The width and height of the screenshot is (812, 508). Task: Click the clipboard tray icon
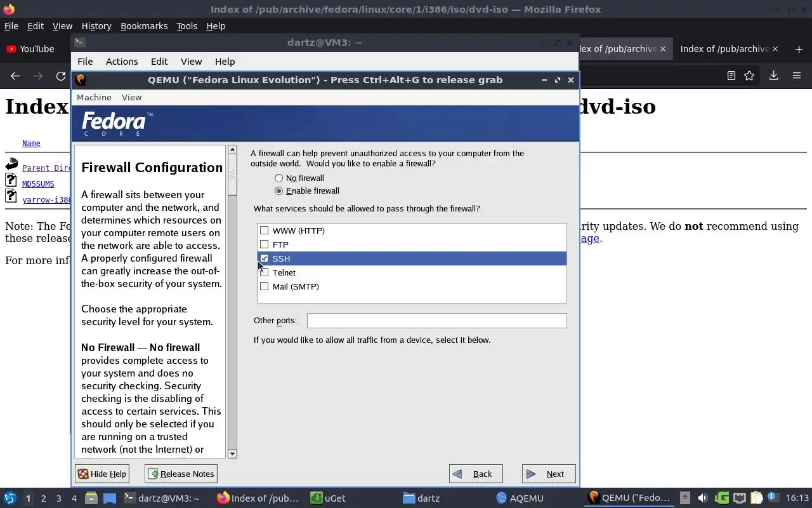click(x=756, y=498)
